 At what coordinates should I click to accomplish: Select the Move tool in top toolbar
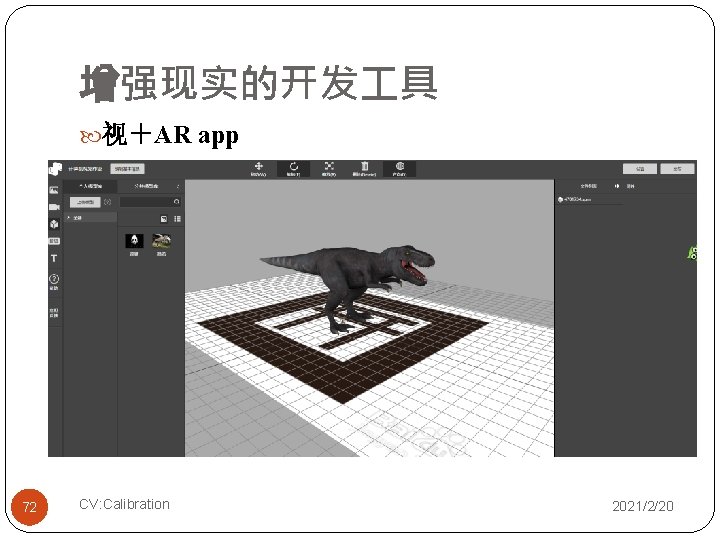click(259, 169)
